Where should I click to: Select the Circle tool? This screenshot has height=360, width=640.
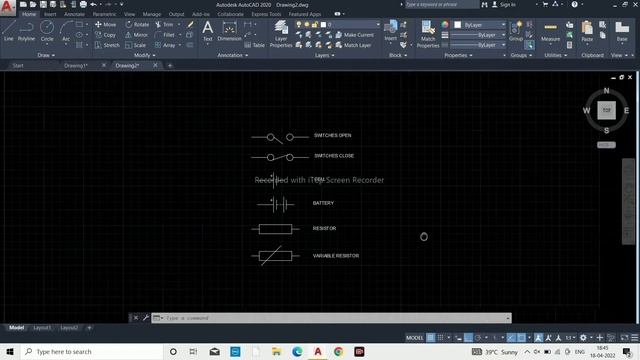point(47,31)
